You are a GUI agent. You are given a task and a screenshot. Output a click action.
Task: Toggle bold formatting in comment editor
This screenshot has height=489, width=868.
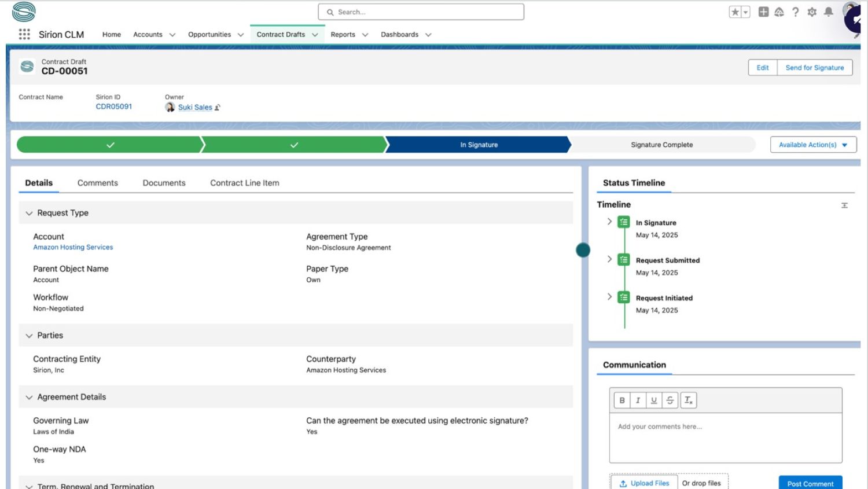tap(622, 400)
